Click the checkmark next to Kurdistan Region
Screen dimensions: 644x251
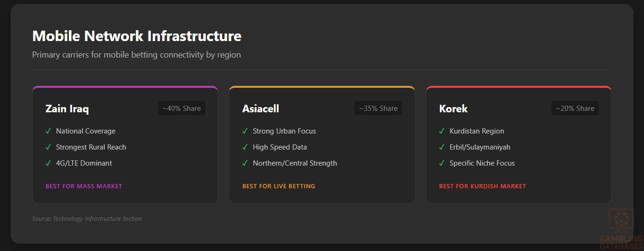(441, 131)
